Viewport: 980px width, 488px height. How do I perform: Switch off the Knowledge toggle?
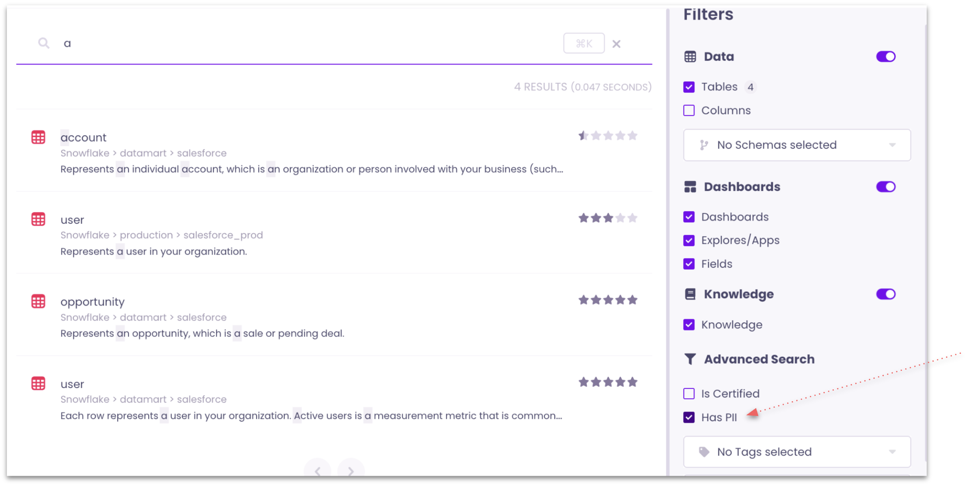point(885,294)
